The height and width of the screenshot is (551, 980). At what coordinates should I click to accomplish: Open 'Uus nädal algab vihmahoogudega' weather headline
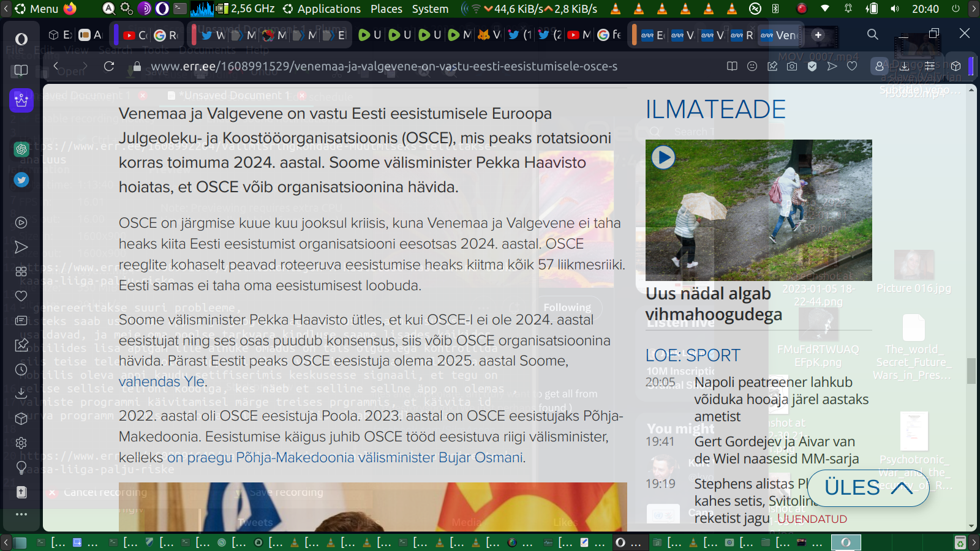(x=714, y=304)
